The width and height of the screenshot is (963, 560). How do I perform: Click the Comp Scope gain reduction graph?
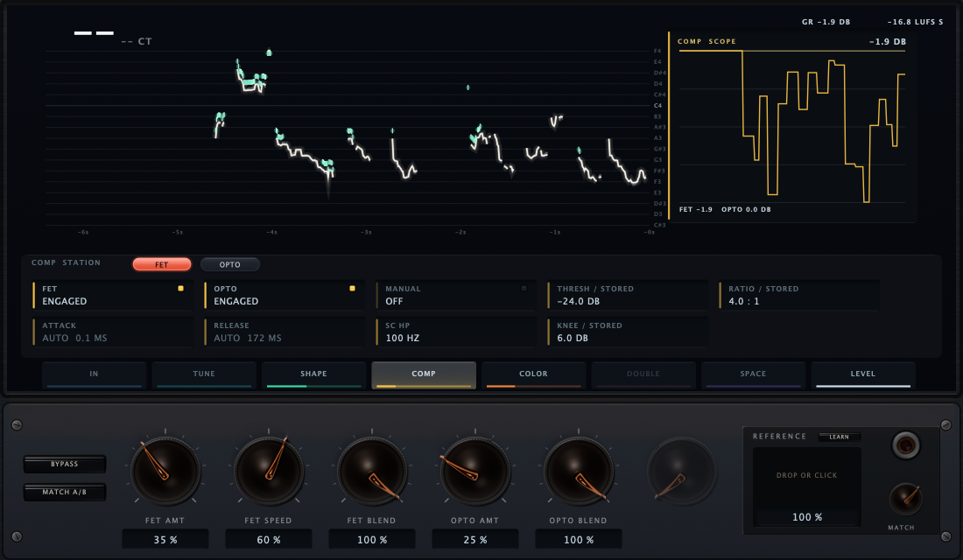coord(791,127)
